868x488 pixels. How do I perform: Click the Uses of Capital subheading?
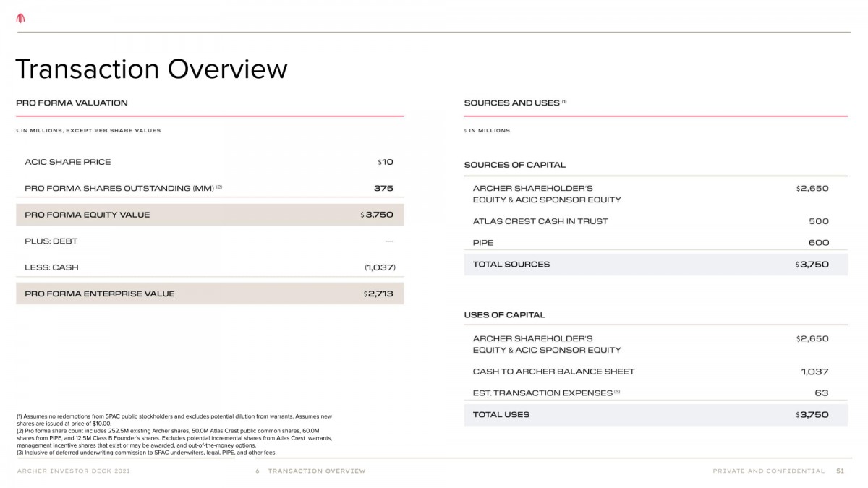point(504,315)
